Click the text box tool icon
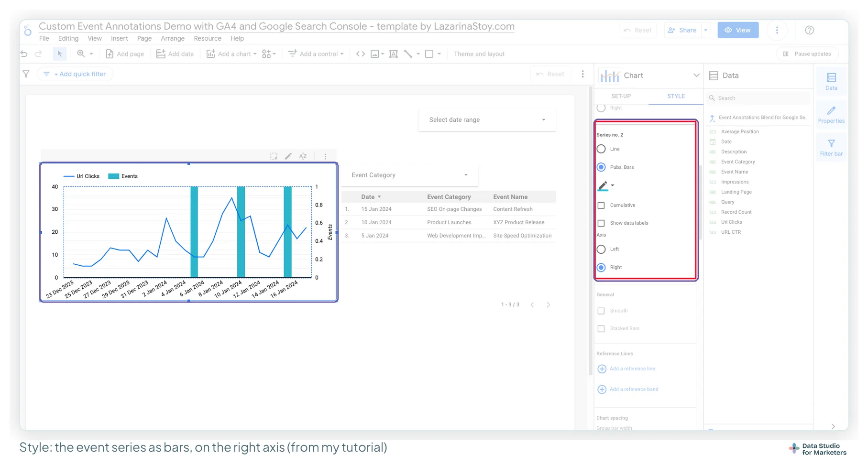868x466 pixels. tap(394, 54)
